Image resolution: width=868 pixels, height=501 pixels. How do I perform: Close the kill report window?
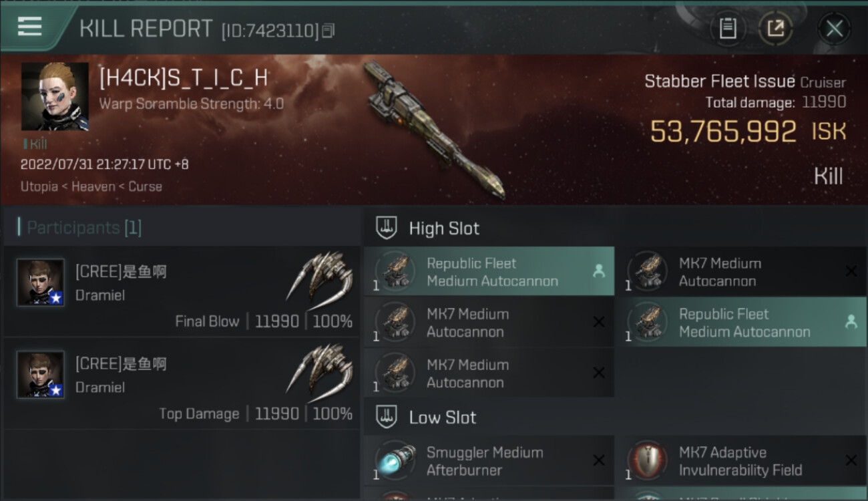click(x=834, y=29)
